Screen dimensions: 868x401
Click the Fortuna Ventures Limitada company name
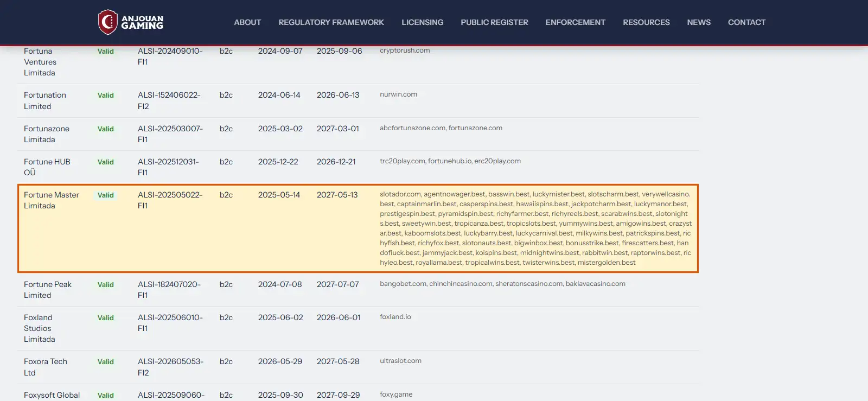pyautogui.click(x=40, y=62)
